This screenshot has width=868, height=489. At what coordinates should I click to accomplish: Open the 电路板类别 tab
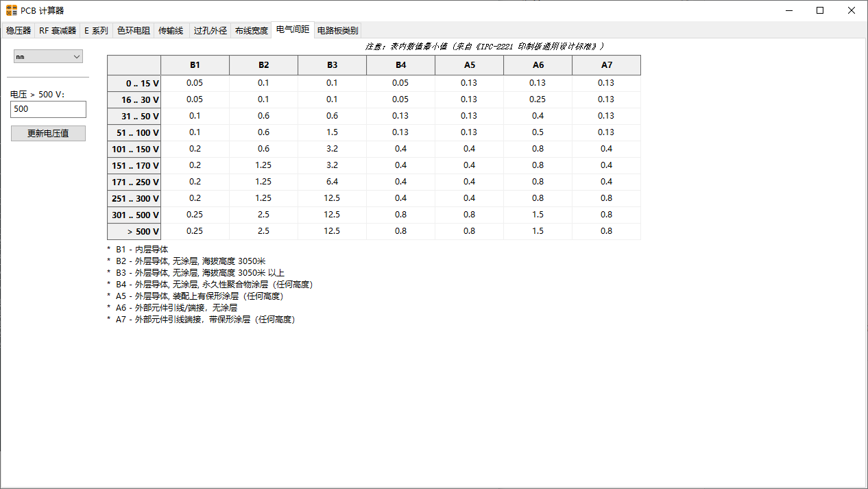337,31
